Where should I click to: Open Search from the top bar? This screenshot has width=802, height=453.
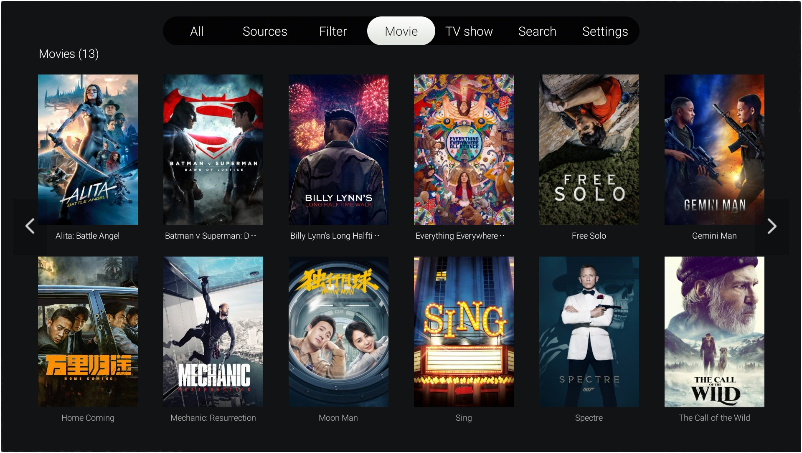537,31
